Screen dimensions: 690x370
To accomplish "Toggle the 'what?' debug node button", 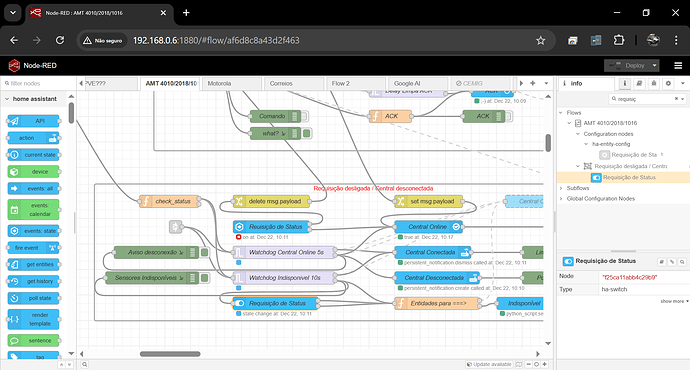I will tap(307, 133).
